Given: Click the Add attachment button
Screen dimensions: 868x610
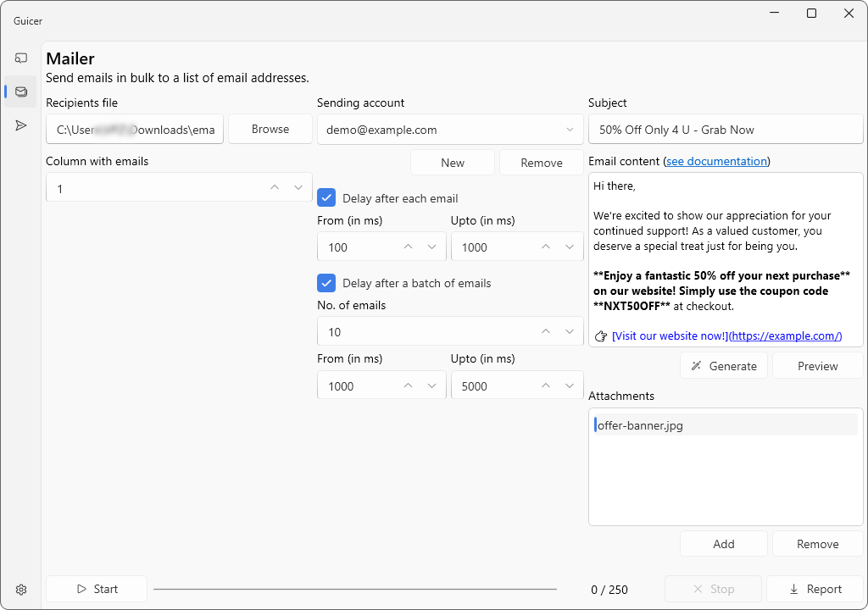Looking at the screenshot, I should click(x=723, y=544).
